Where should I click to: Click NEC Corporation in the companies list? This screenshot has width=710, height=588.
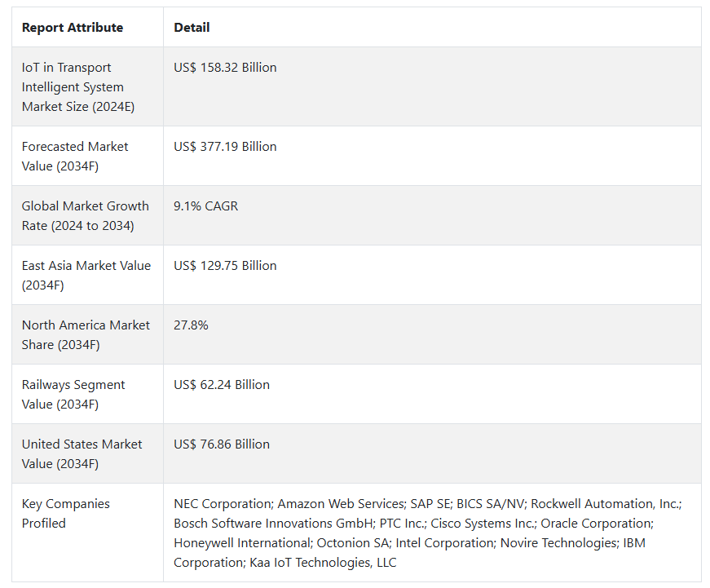coord(222,504)
